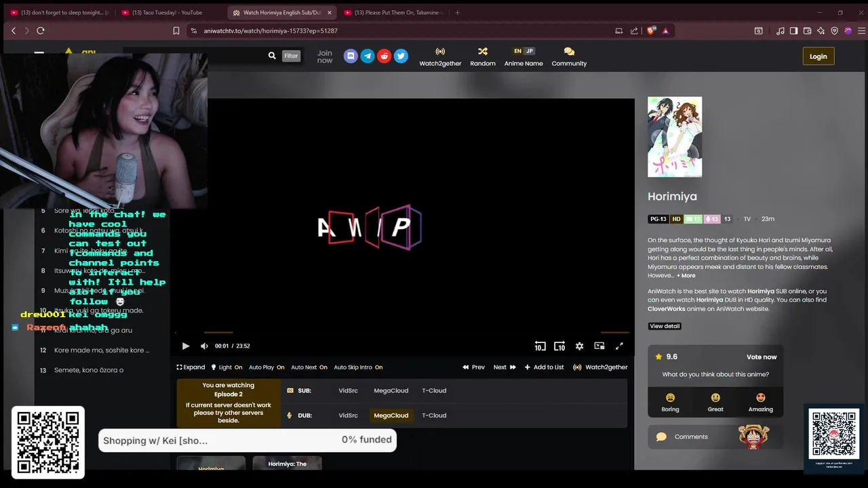
Task: Select SUB MegaCloud server
Action: pos(391,390)
